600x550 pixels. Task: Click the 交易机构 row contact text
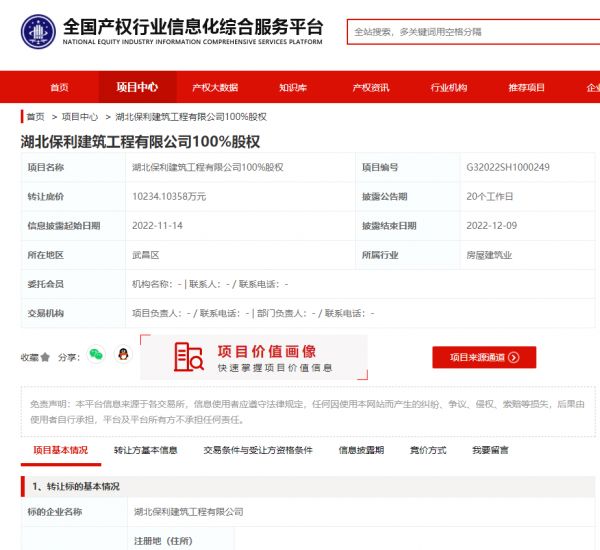(253, 313)
